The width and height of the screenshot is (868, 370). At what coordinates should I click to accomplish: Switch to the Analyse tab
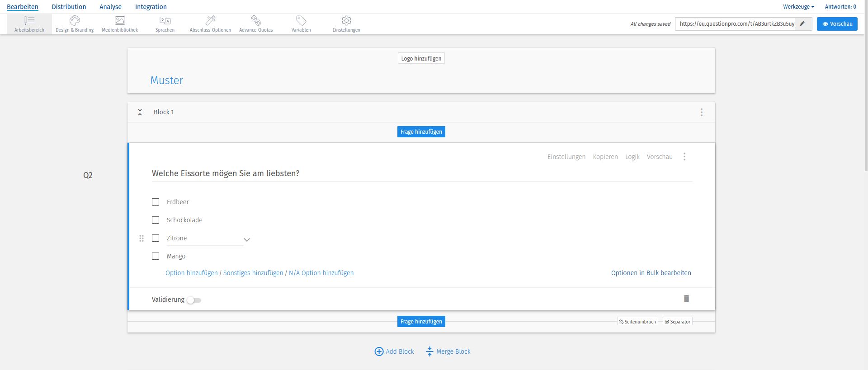(110, 7)
